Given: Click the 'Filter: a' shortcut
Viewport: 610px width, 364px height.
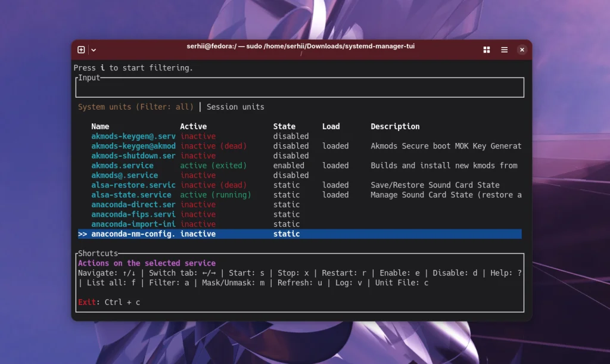Looking at the screenshot, I should [x=169, y=283].
